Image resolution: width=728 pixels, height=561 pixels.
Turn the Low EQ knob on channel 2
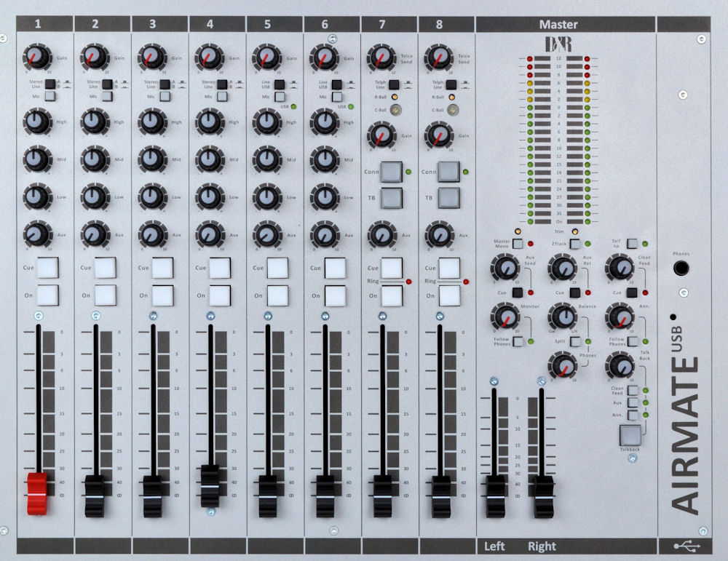coord(93,195)
